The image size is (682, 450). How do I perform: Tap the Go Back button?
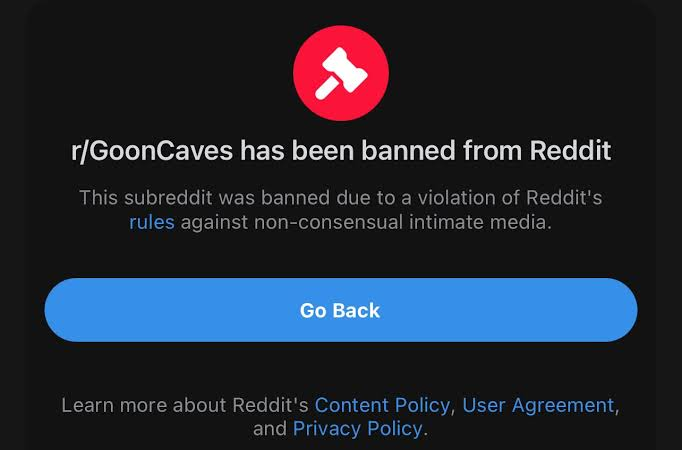coord(341,310)
